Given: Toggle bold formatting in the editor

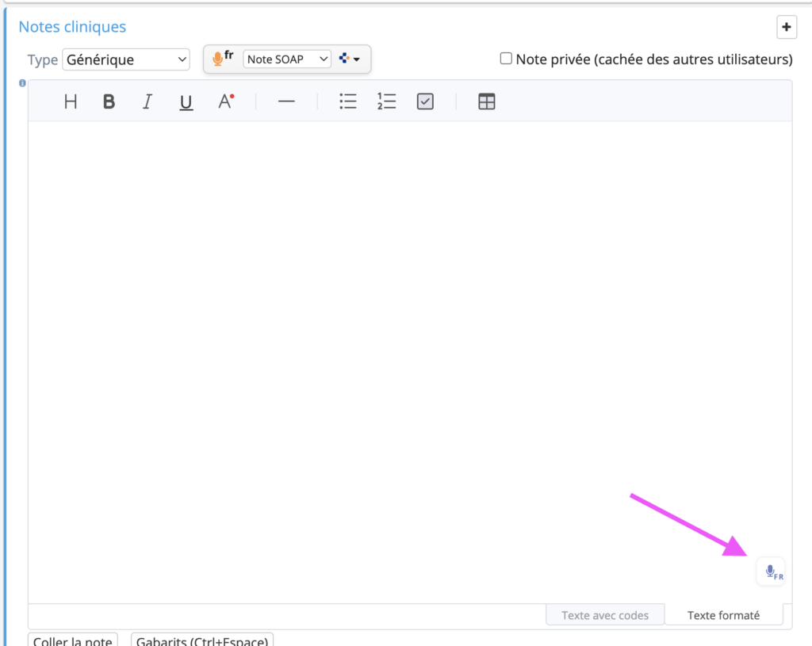Looking at the screenshot, I should click(109, 101).
